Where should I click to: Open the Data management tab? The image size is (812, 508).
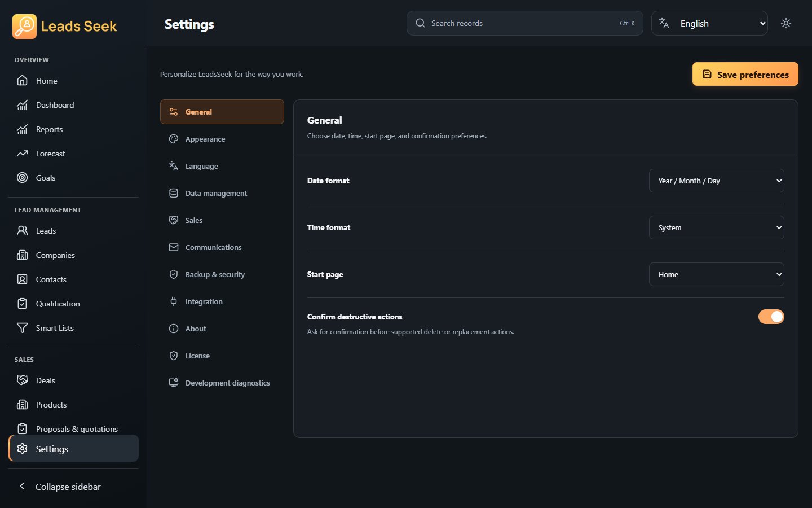pyautogui.click(x=222, y=193)
